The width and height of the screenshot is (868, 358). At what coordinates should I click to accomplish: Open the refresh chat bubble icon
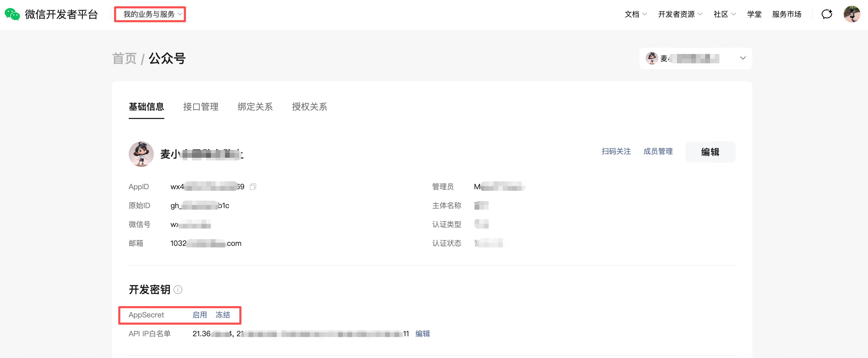pos(827,14)
